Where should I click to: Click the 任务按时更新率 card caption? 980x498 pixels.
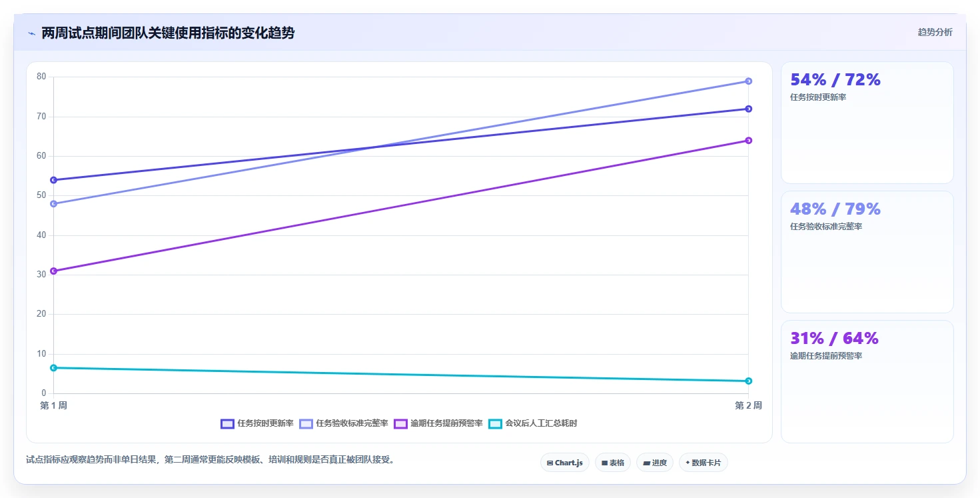(x=818, y=97)
